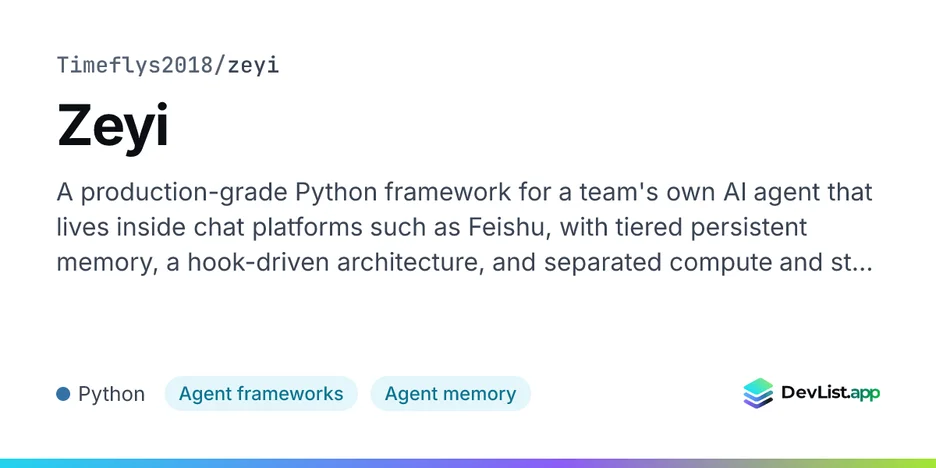
Task: Click the first line of the description
Action: click(x=464, y=193)
